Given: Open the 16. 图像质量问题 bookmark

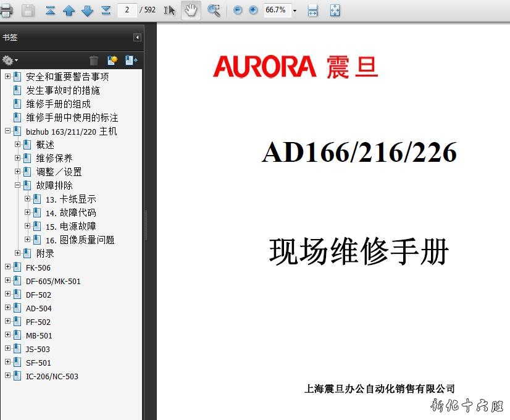Looking at the screenshot, I should [80, 240].
